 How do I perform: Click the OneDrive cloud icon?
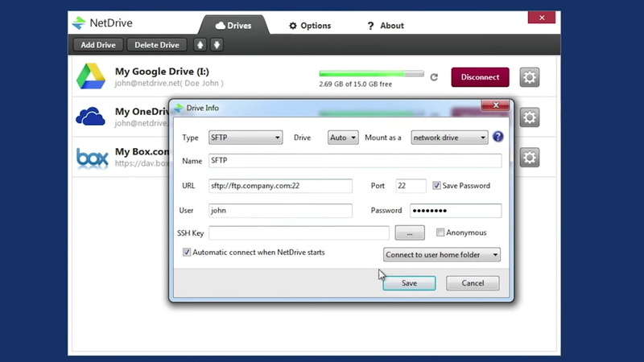(x=90, y=116)
